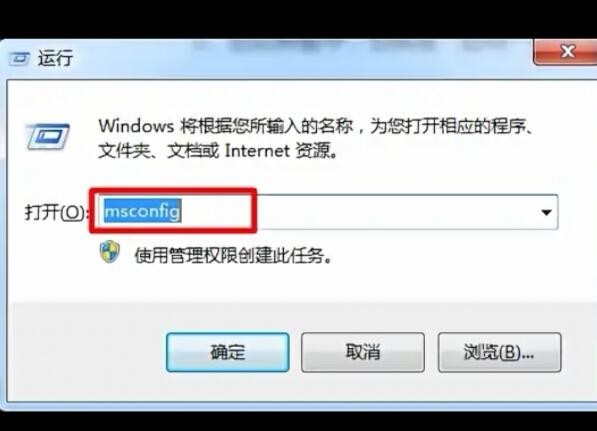The image size is (597, 431).
Task: Close the 运行 dialog with the X
Action: pos(567,52)
